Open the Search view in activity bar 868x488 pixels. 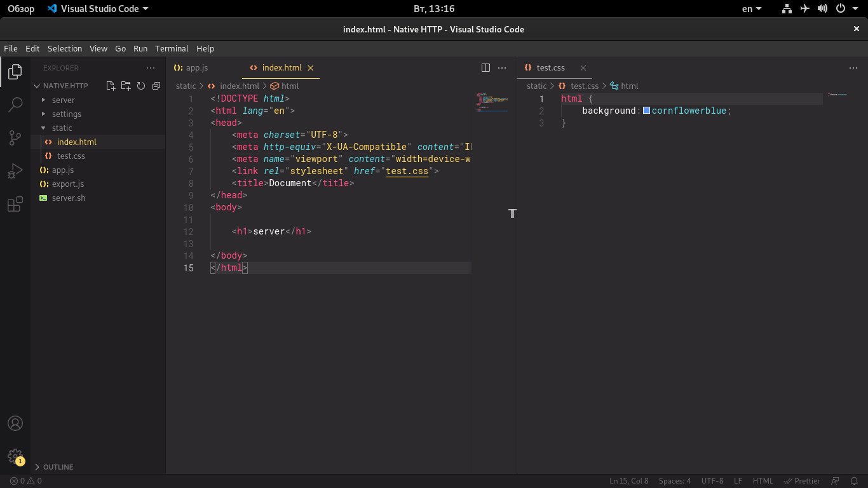pyautogui.click(x=15, y=104)
